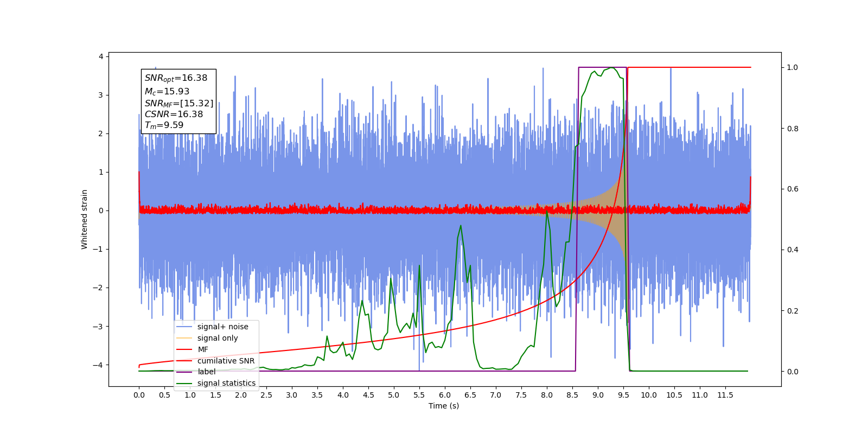Image resolution: width=868 pixels, height=434 pixels.
Task: Click the 6.0 tick on the time axis
Action: point(445,395)
